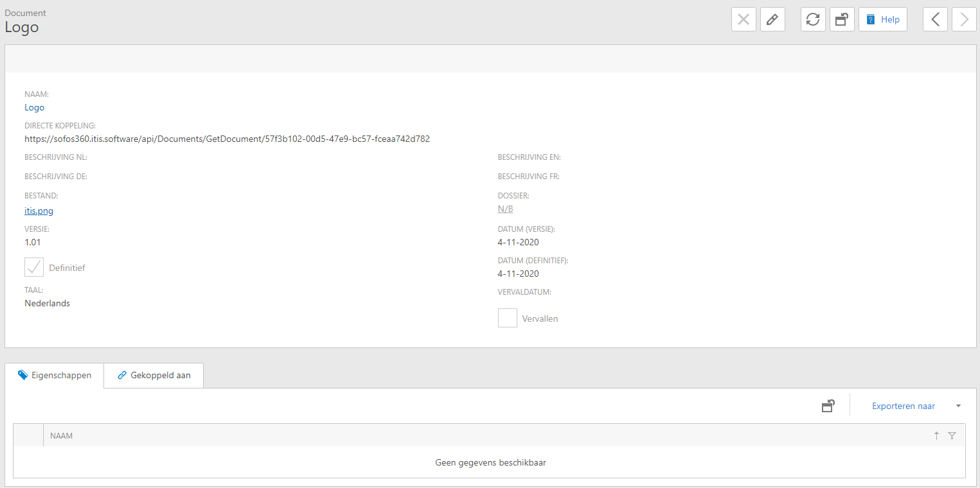Click the filter funnel icon in NAAM column
The height and width of the screenshot is (488, 980).
click(x=952, y=436)
